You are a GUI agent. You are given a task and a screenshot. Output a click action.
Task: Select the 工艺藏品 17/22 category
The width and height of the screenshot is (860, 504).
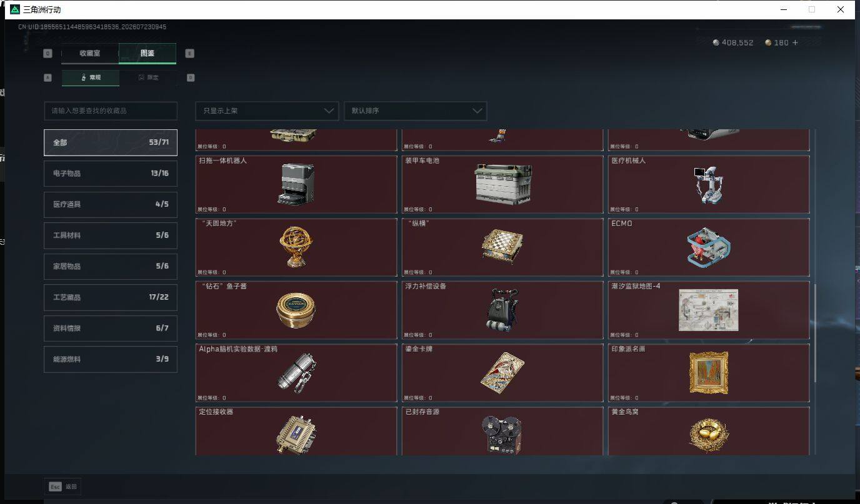(x=111, y=297)
